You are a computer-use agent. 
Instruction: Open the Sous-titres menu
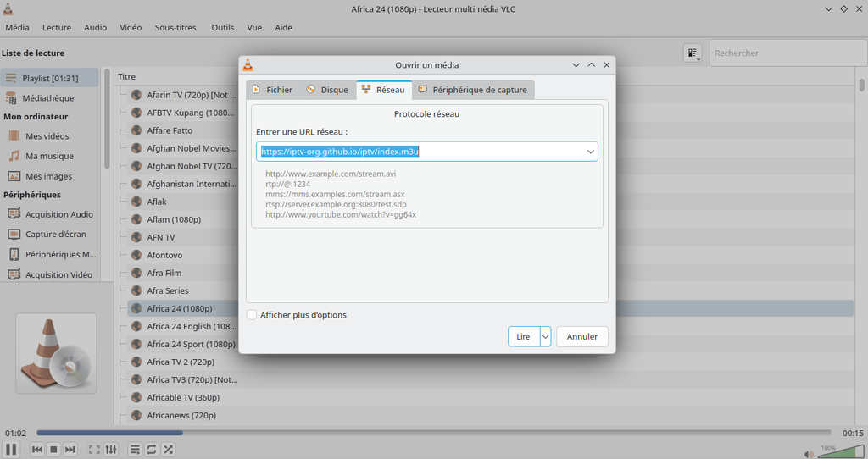click(175, 27)
